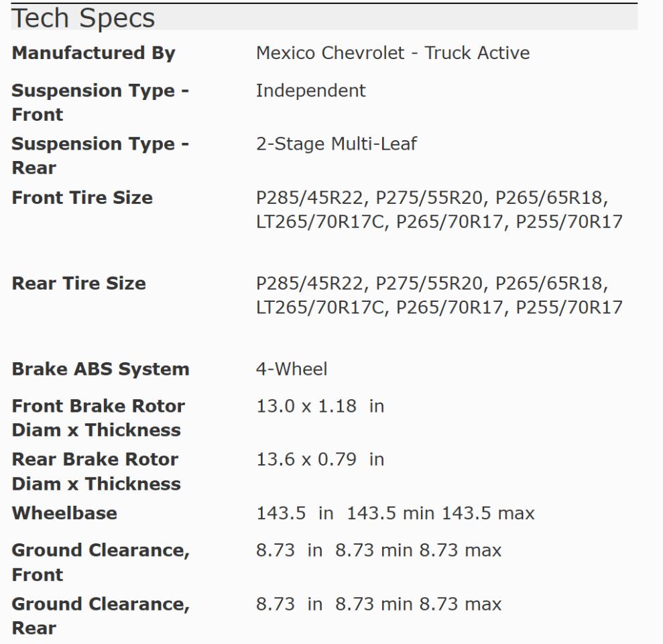
Task: Click the Tech Specs heading
Action: coord(83,18)
